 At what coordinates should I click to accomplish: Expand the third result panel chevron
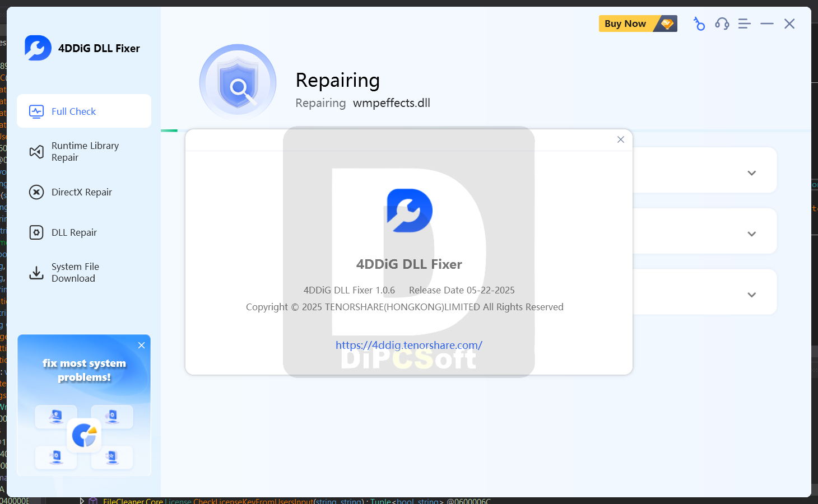tap(752, 295)
